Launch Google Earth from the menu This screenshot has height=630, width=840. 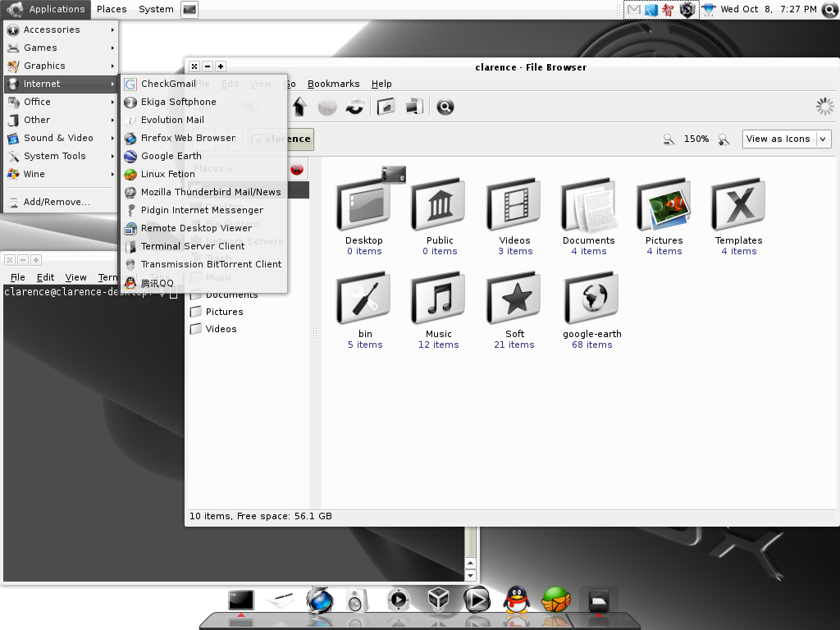203,156
